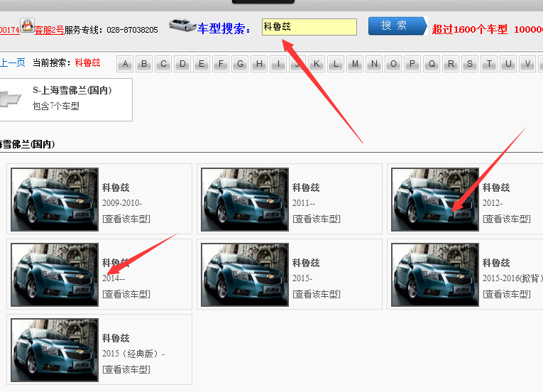Filter by letter T

(x=489, y=64)
